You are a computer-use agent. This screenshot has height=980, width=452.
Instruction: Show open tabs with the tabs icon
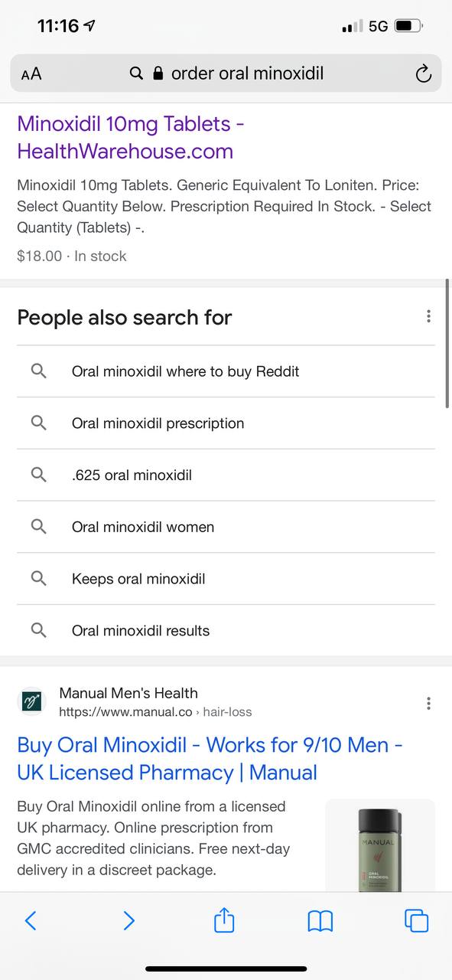tap(417, 920)
